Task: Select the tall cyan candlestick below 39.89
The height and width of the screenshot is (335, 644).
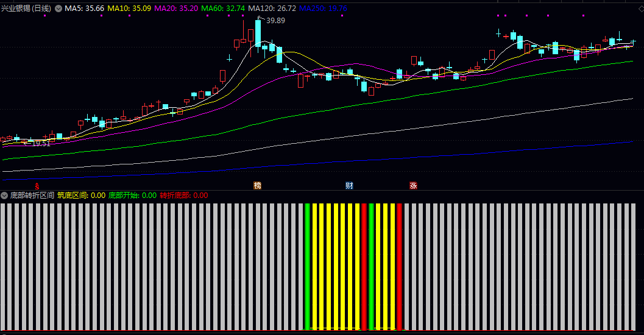Action: pos(258,33)
